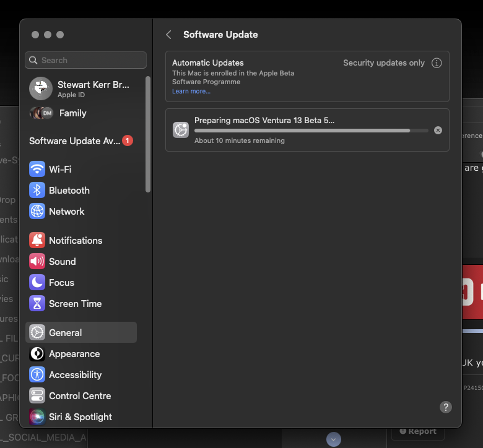Focus the Search field
The height and width of the screenshot is (448, 483).
pos(85,60)
